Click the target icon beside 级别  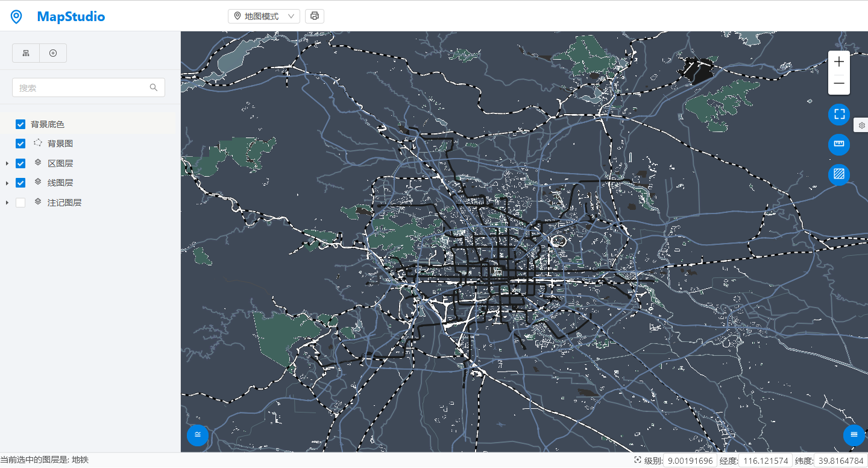pyautogui.click(x=638, y=460)
